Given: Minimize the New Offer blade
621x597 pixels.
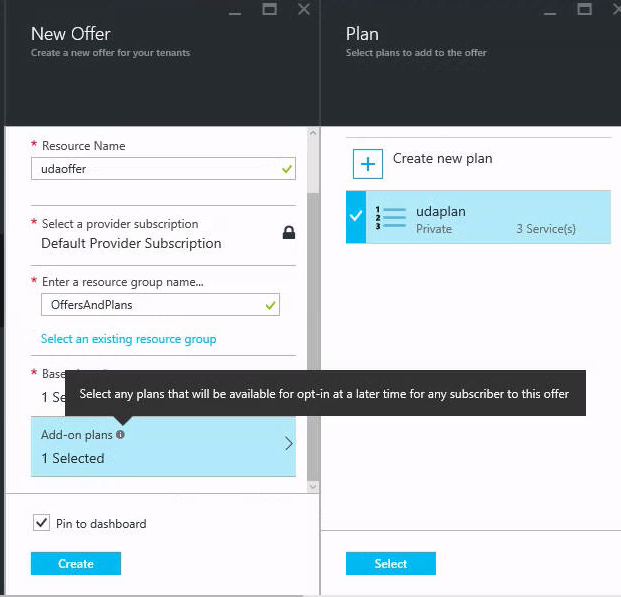Looking at the screenshot, I should click(x=236, y=9).
